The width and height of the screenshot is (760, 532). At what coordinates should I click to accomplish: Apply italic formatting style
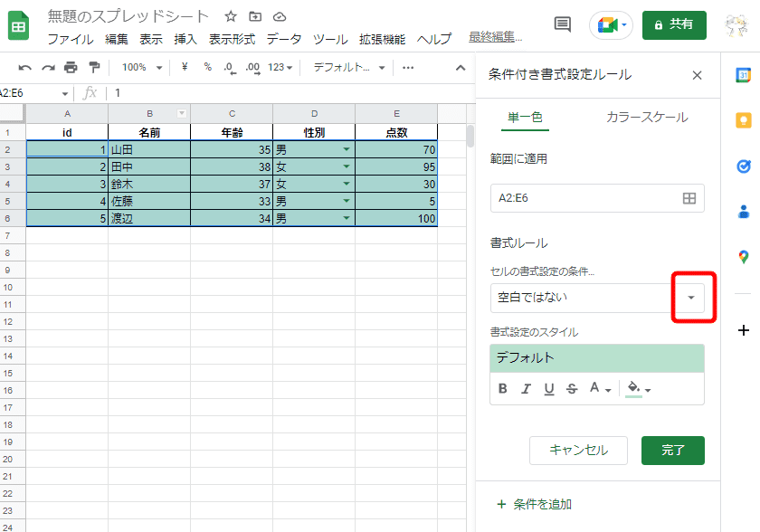pos(525,388)
